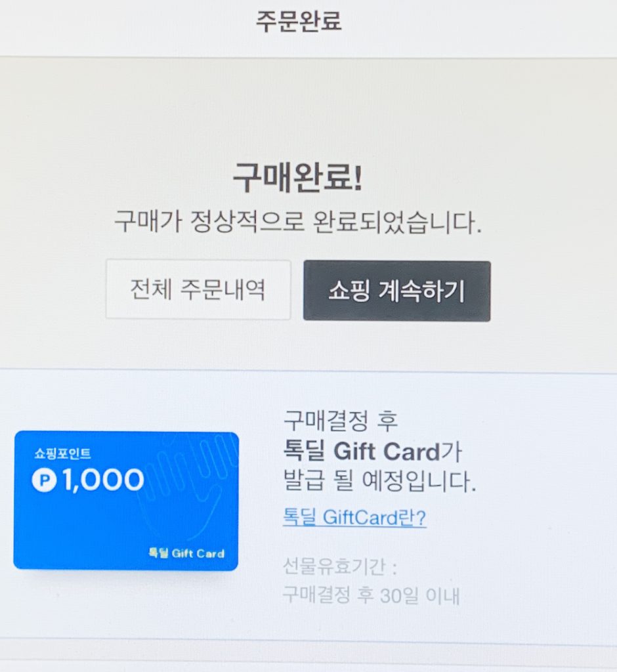This screenshot has height=672, width=617.
Task: Click the 구매완료! heading
Action: [x=297, y=178]
